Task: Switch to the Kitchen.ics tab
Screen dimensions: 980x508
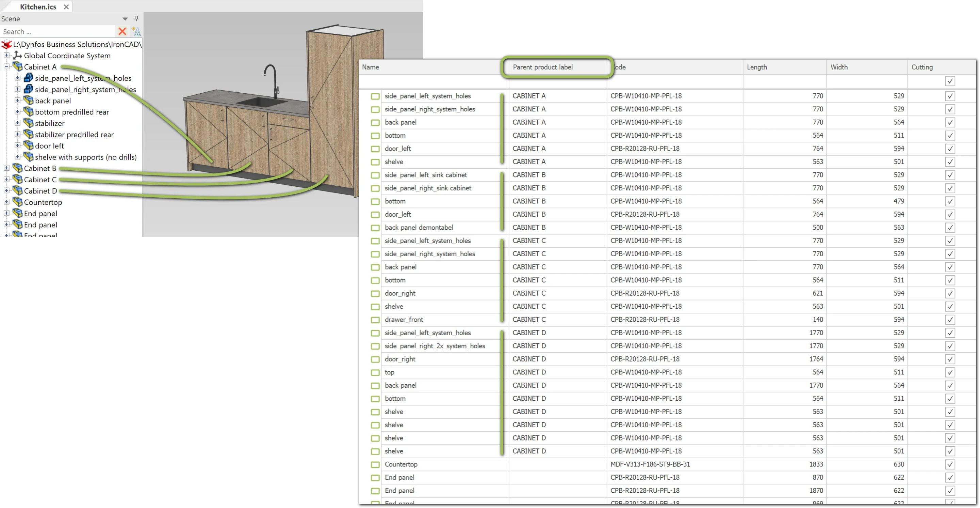Action: coord(38,7)
